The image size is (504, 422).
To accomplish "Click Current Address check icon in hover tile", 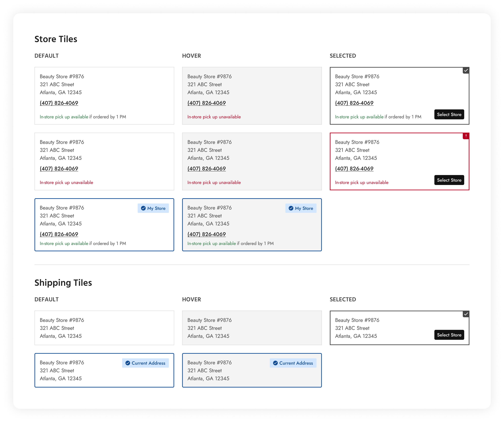I will (275, 363).
